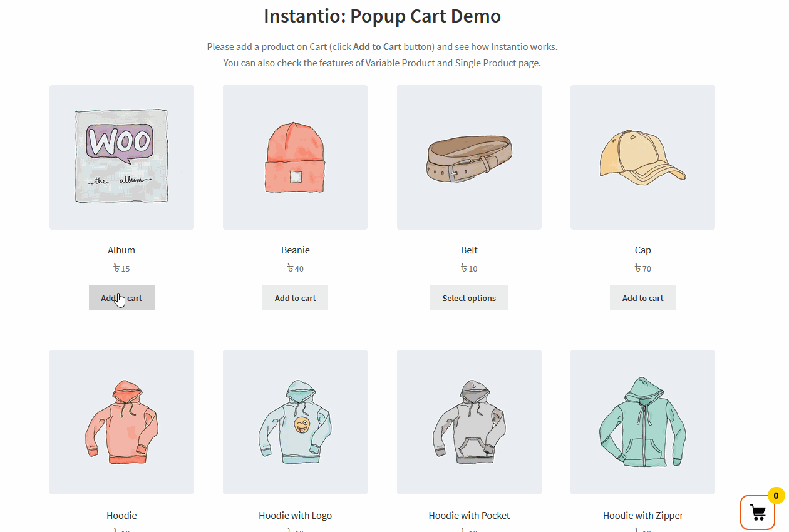
Task: Open the floating shopping cart icon
Action: point(758,513)
